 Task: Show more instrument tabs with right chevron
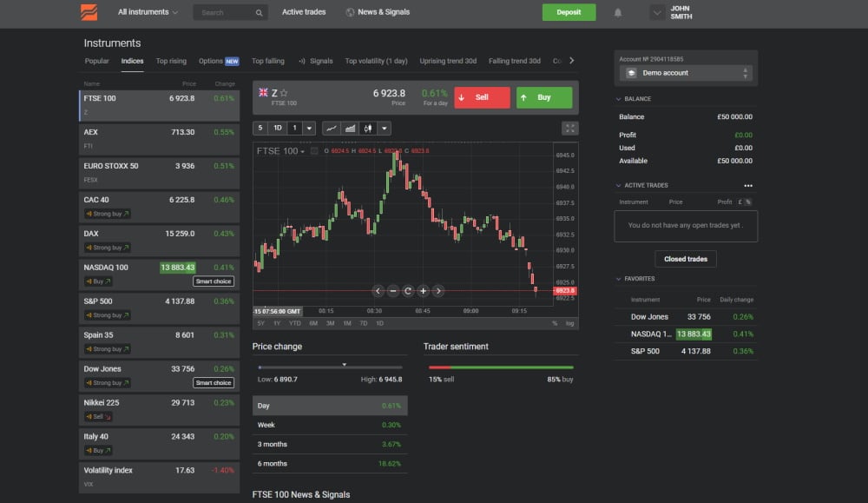(x=572, y=61)
